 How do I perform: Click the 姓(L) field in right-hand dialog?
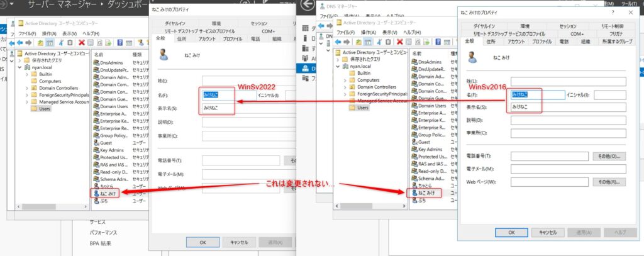click(568, 81)
